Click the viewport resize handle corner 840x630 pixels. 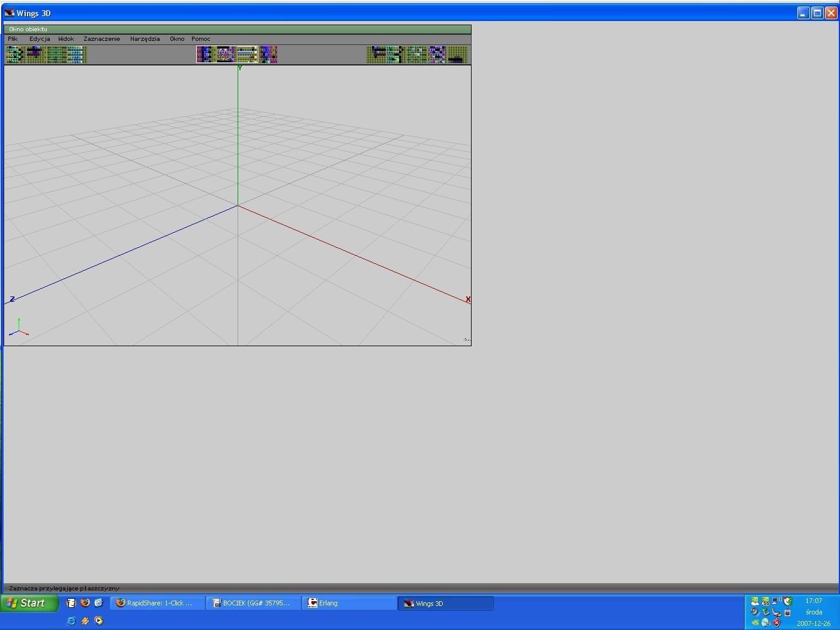click(467, 340)
